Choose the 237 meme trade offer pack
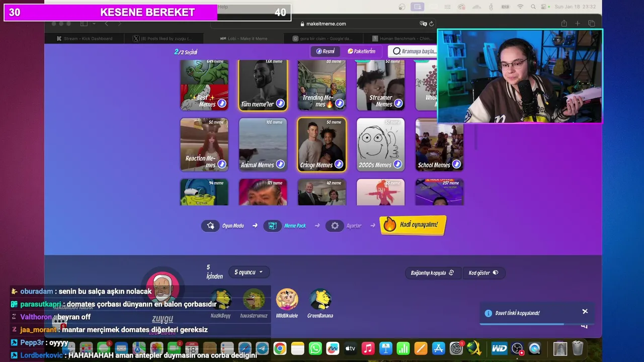This screenshot has height=362, width=644. coord(439,192)
